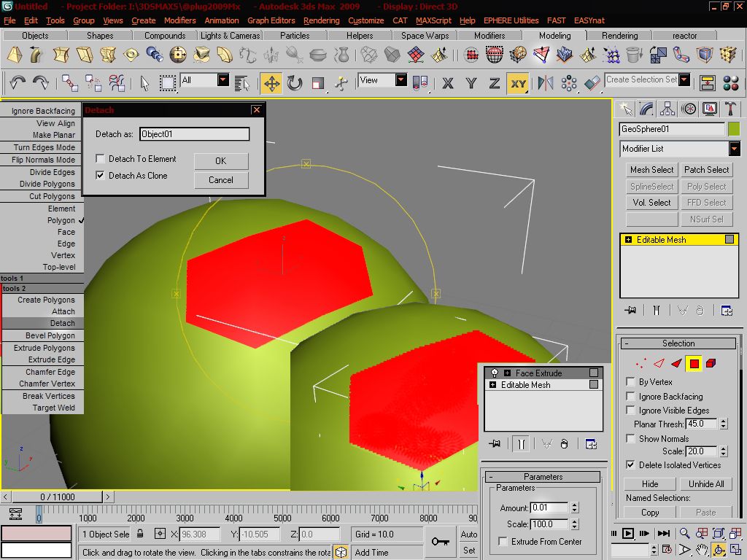Expand the Face Extrude modifier entry
The width and height of the screenshot is (747, 560).
click(508, 373)
